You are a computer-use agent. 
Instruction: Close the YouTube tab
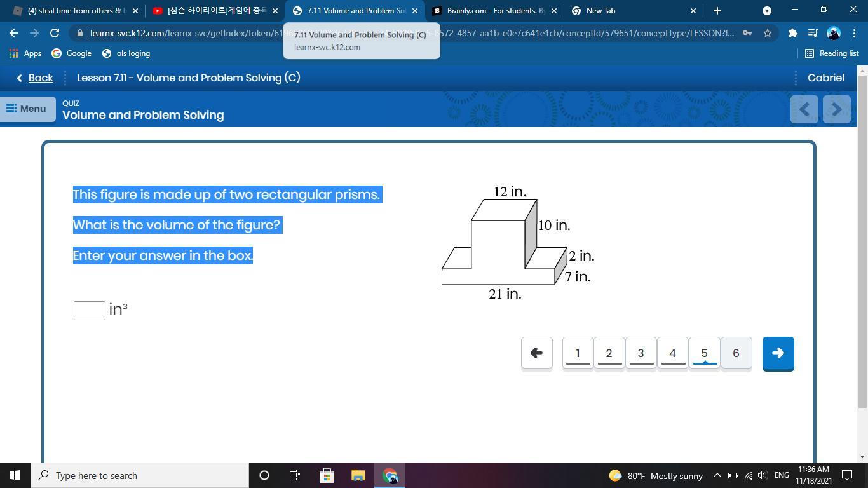[x=275, y=11]
